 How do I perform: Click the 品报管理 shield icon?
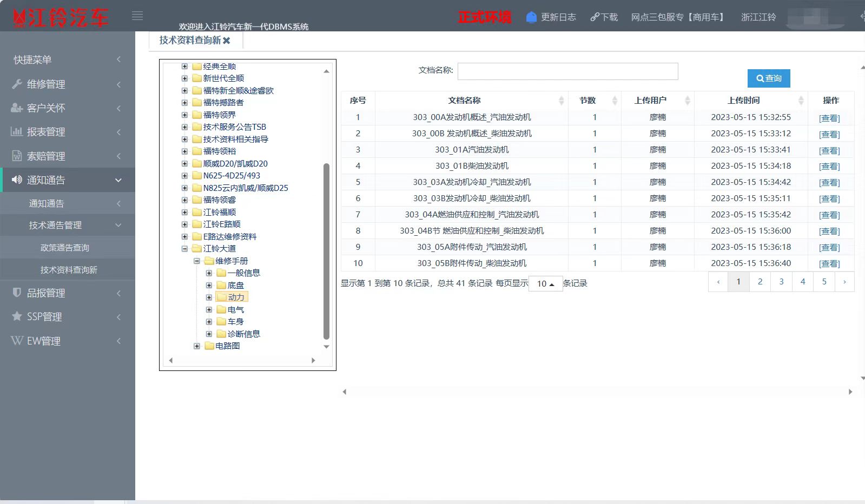point(17,293)
